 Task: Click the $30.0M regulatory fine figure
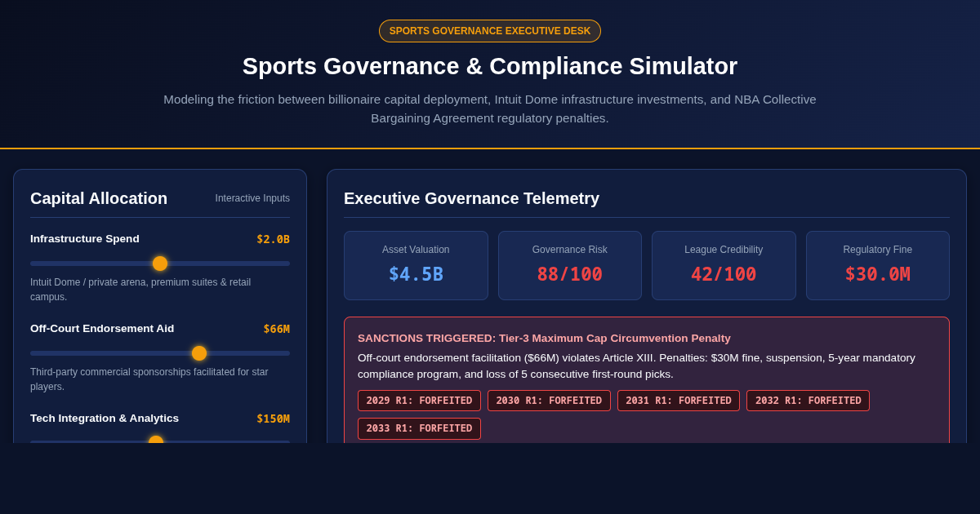coord(878,275)
